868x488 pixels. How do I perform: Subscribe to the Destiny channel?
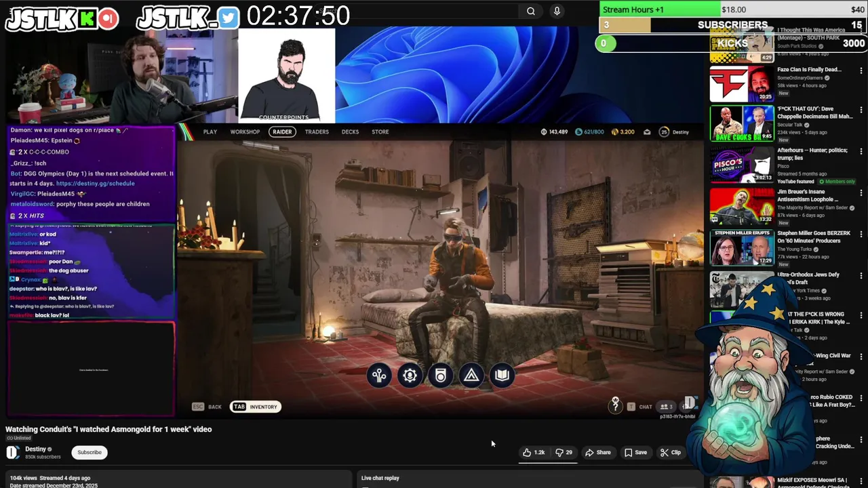point(90,453)
